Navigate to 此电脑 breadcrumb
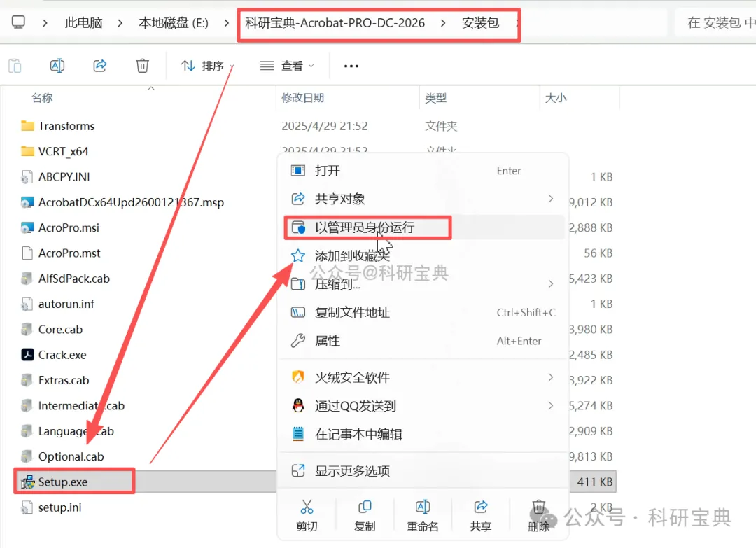756x548 pixels. [x=84, y=22]
